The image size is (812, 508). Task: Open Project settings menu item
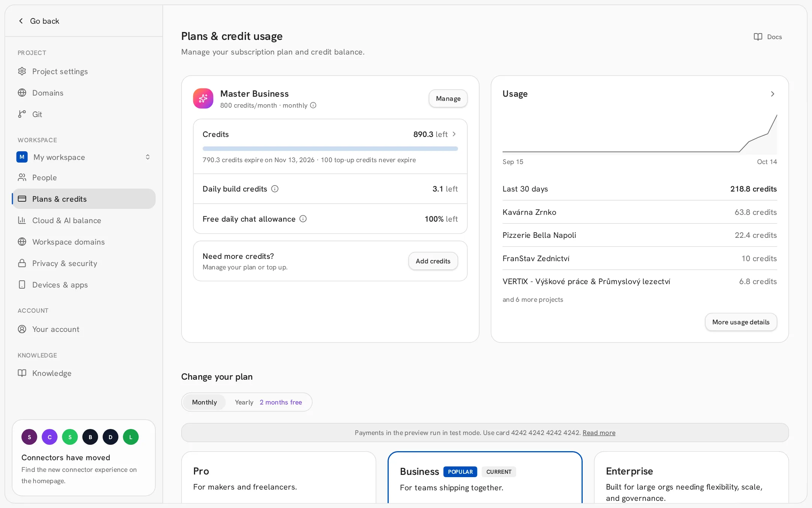(83, 71)
